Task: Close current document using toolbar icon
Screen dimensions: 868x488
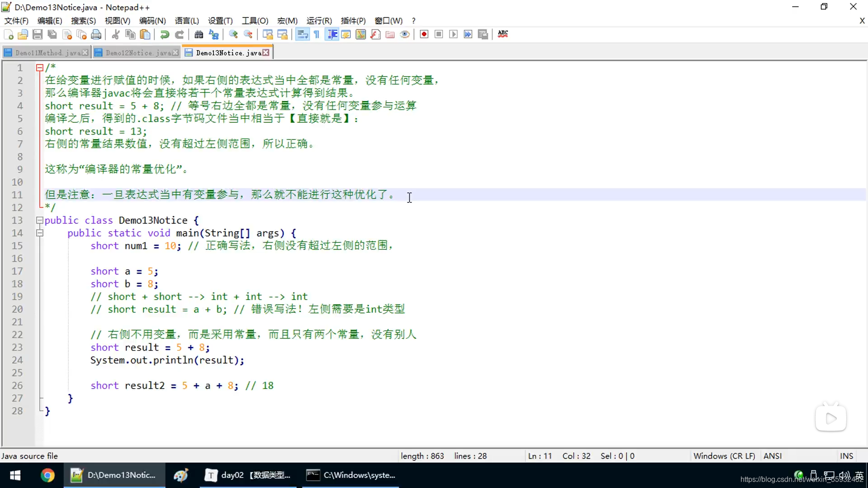Action: 67,34
